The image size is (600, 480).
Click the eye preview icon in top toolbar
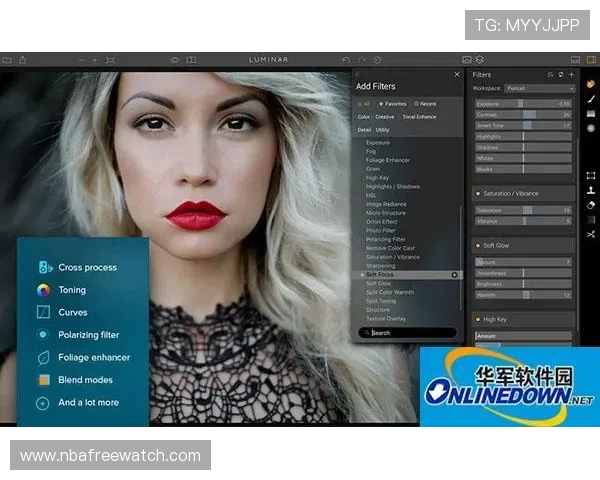tap(175, 60)
